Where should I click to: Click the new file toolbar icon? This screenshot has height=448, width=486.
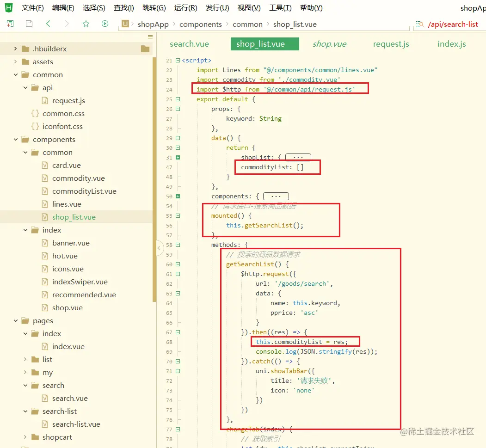pyautogui.click(x=10, y=24)
